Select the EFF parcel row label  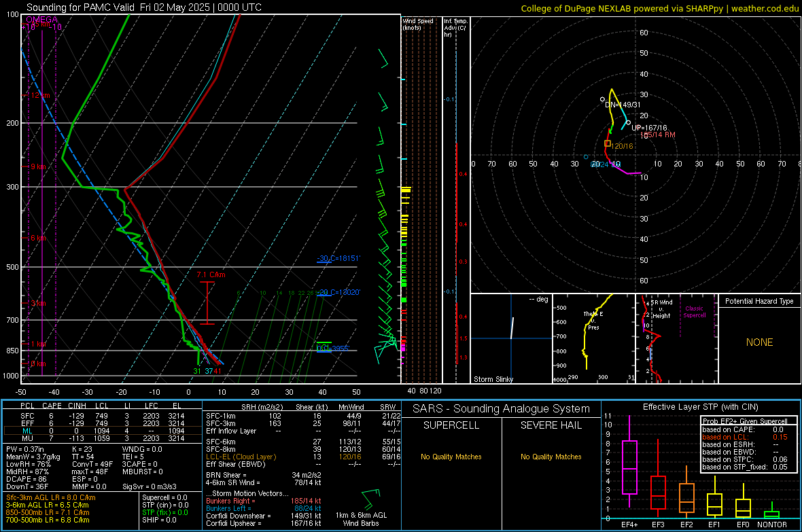click(27, 423)
